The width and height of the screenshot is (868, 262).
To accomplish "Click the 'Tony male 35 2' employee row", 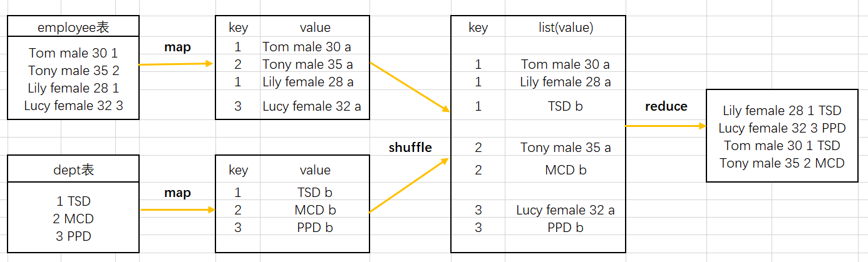I will 73,71.
